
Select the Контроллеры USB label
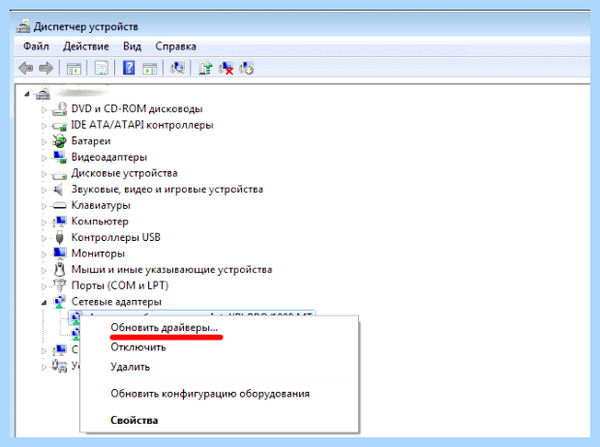(x=116, y=238)
